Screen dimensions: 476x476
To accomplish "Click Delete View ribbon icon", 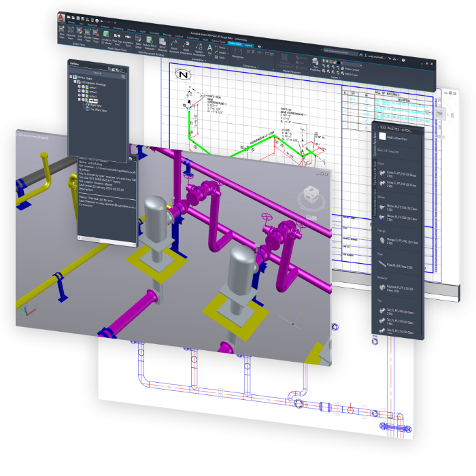I will [96, 36].
